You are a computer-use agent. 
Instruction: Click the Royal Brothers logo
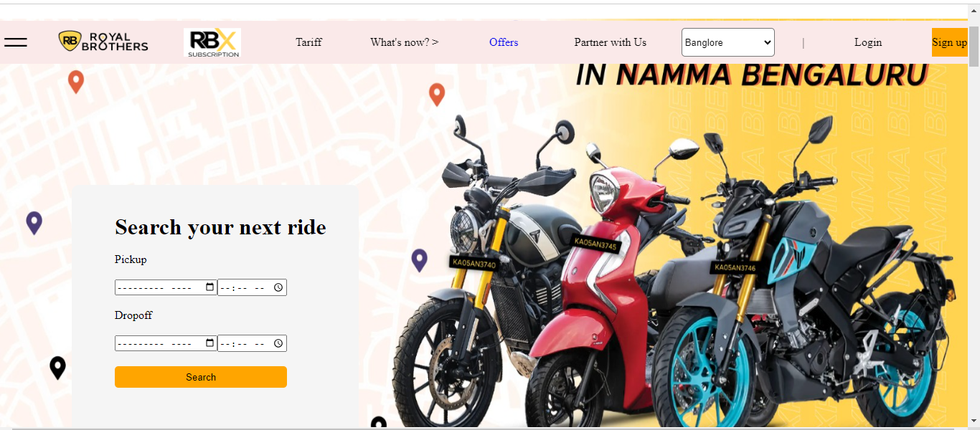[x=103, y=42]
